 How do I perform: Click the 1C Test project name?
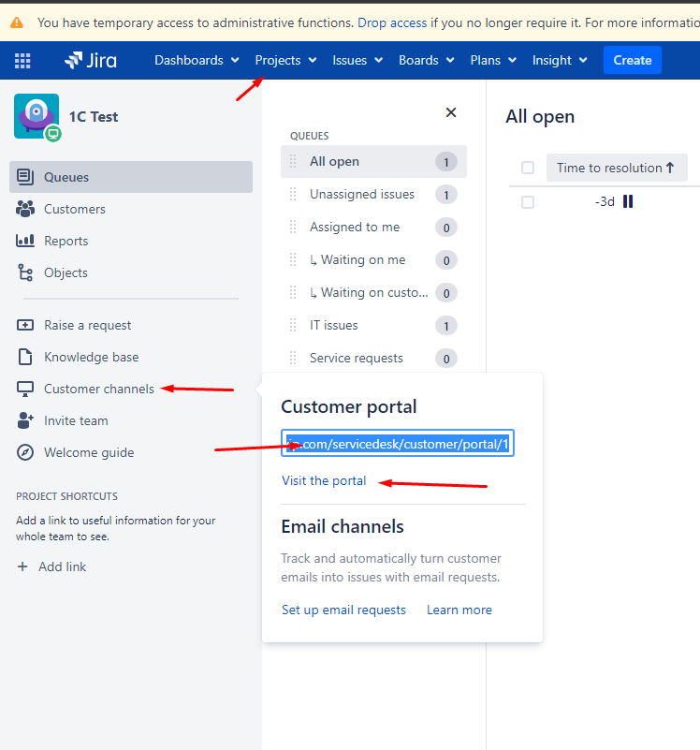(x=94, y=117)
